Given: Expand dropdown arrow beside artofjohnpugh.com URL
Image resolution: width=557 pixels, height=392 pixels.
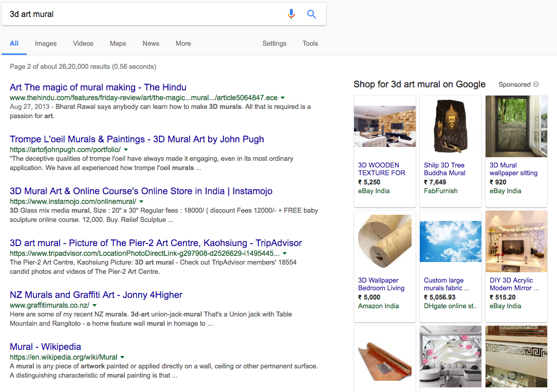Looking at the screenshot, I should pyautogui.click(x=126, y=150).
